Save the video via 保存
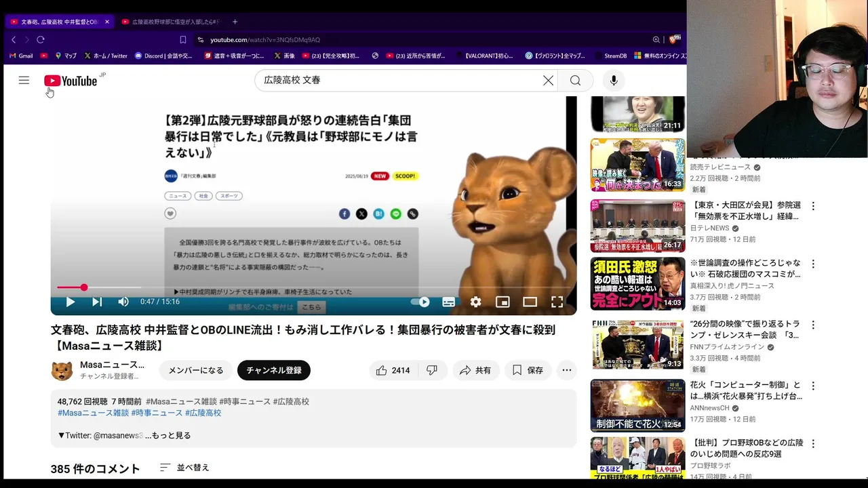This screenshot has height=488, width=868. coord(528,370)
